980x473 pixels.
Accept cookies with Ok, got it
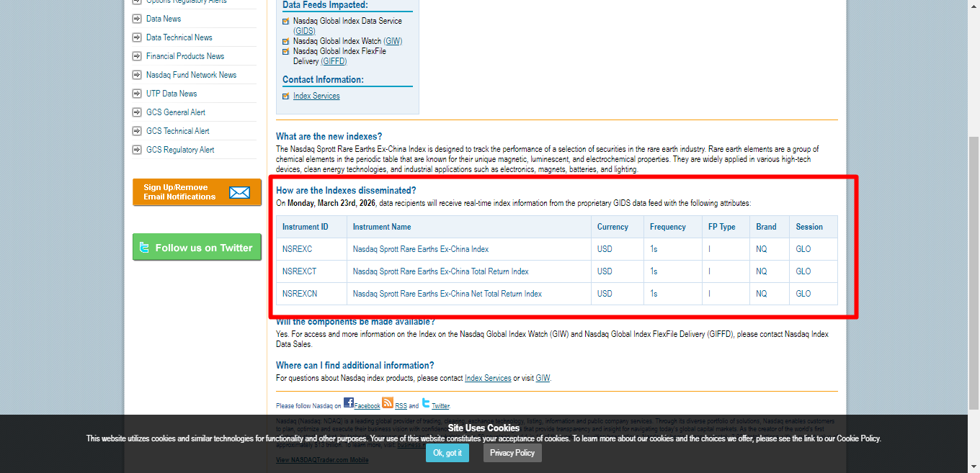tap(447, 453)
